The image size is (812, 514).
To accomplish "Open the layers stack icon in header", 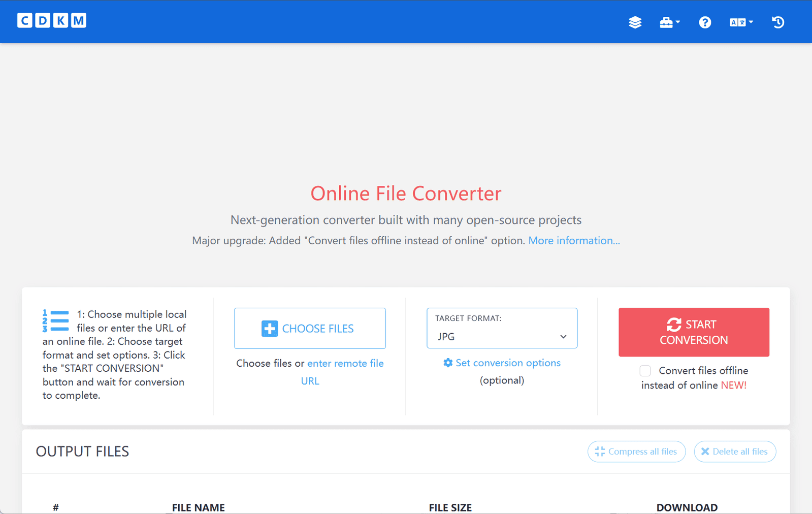I will pos(635,22).
